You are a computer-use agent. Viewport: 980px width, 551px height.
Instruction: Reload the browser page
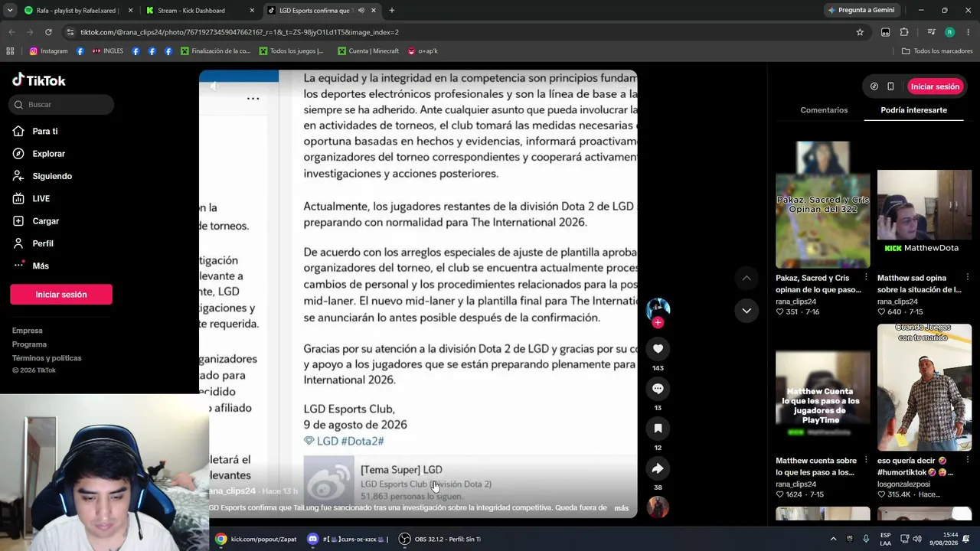(48, 32)
